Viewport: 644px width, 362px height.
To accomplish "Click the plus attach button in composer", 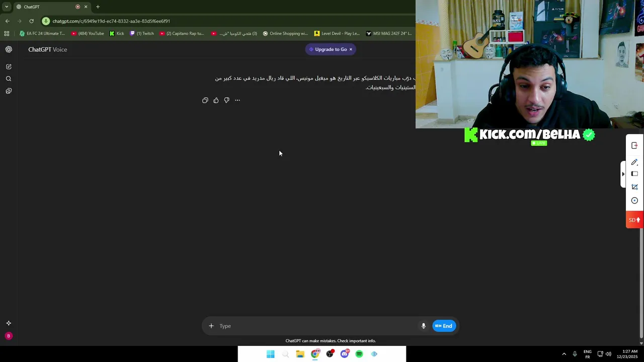I will tap(211, 326).
